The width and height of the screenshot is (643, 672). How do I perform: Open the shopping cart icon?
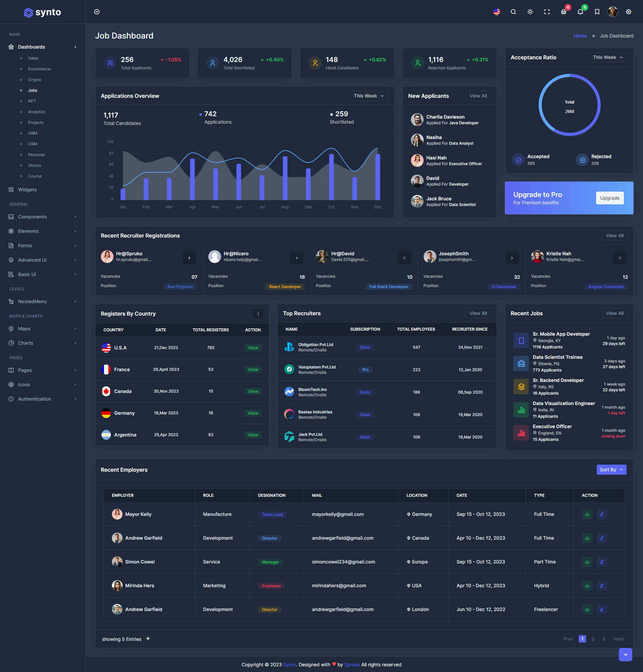(x=564, y=12)
